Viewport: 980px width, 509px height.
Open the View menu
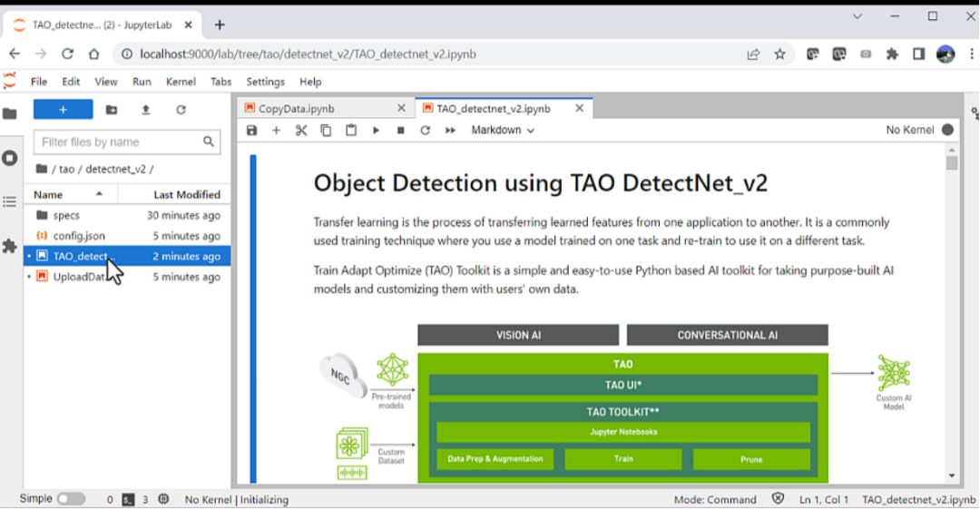tap(105, 82)
